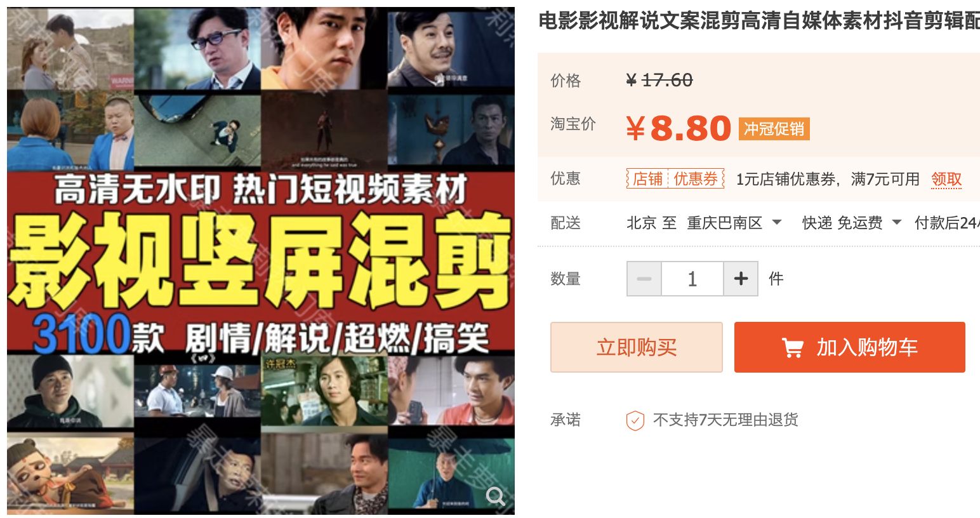The width and height of the screenshot is (980, 518).
Task: Add the item with 加入购物车 button
Action: (850, 347)
